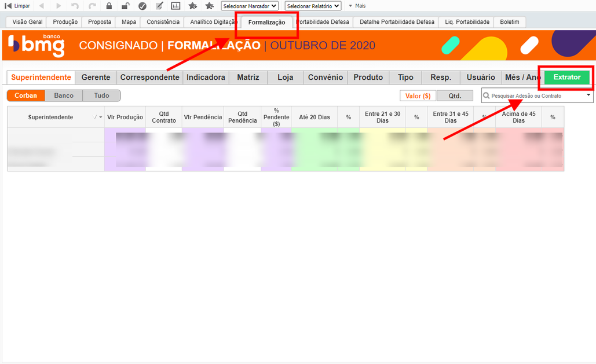Click the Acima de 45 Dias header

point(518,117)
